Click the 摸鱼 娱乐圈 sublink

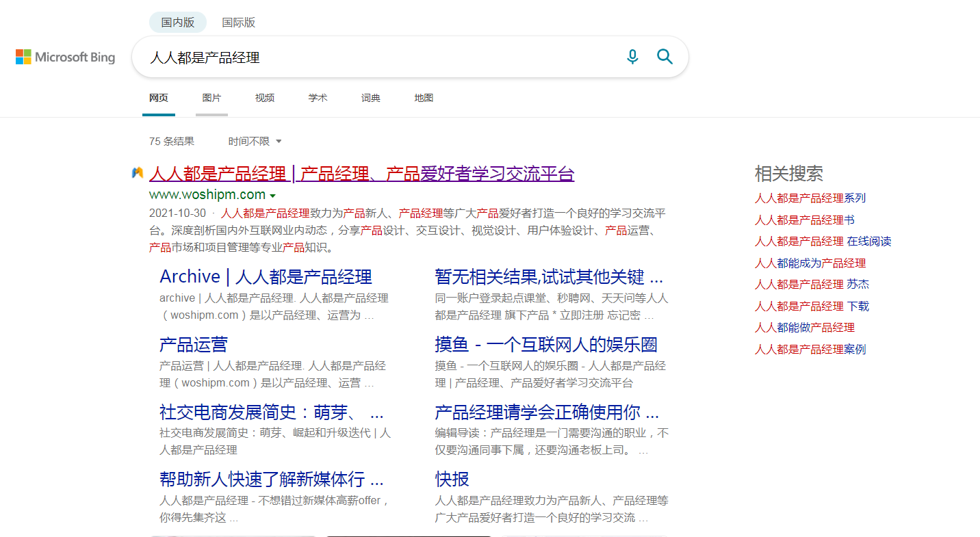[x=545, y=344]
